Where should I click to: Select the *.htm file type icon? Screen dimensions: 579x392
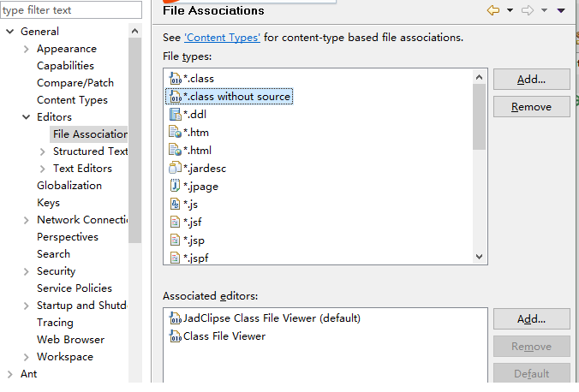coord(176,133)
